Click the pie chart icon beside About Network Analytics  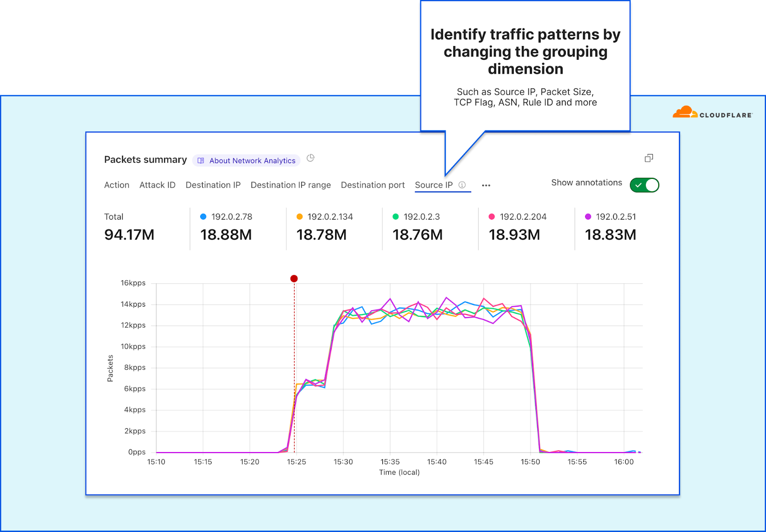coord(310,158)
